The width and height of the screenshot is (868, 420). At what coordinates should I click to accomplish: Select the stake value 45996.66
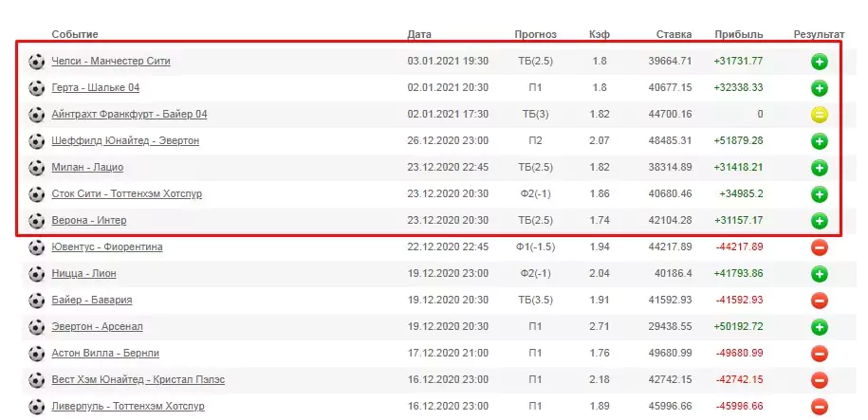click(670, 406)
